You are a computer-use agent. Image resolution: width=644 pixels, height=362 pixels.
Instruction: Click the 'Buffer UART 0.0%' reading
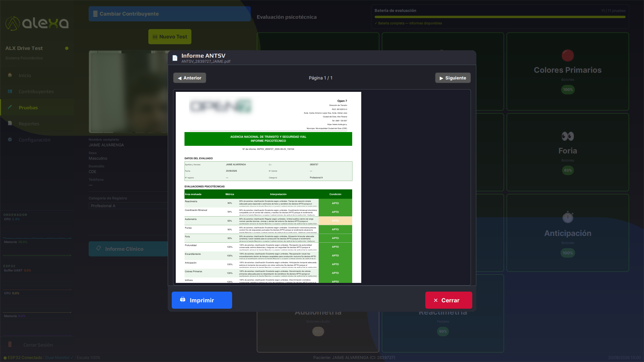pos(17,270)
